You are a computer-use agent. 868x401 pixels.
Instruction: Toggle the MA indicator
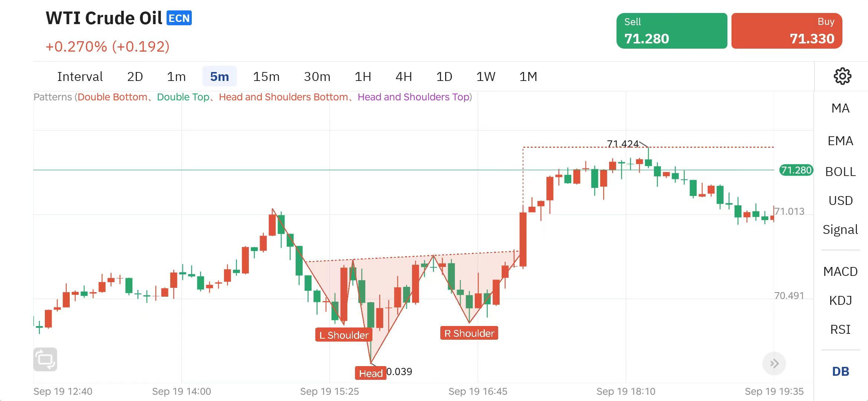pos(840,108)
